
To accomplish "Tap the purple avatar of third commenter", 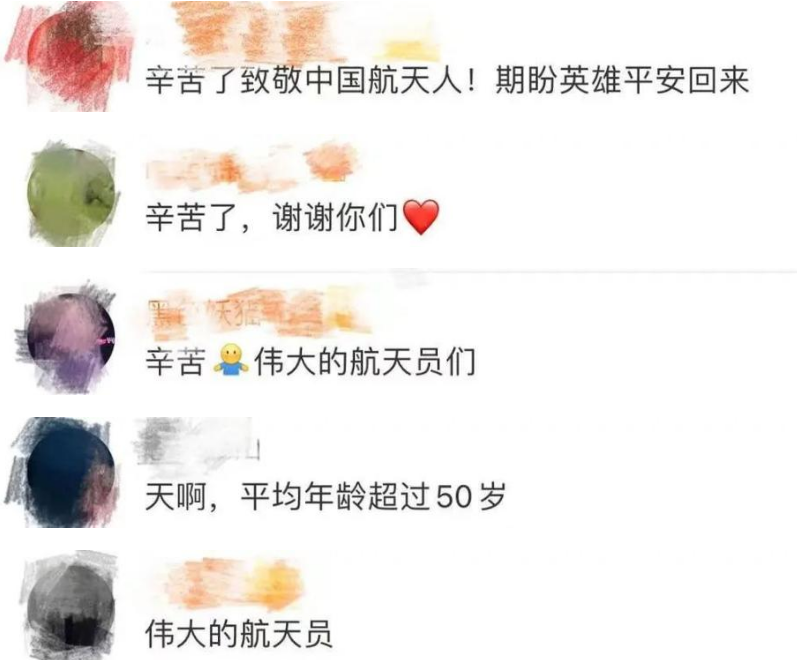I will coord(71,338).
